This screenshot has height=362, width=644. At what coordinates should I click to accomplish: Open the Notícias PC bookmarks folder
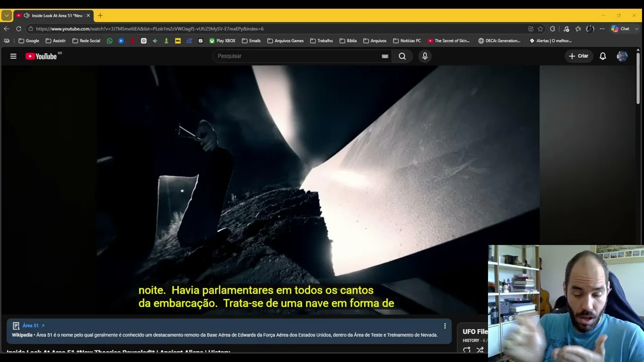tap(407, 41)
